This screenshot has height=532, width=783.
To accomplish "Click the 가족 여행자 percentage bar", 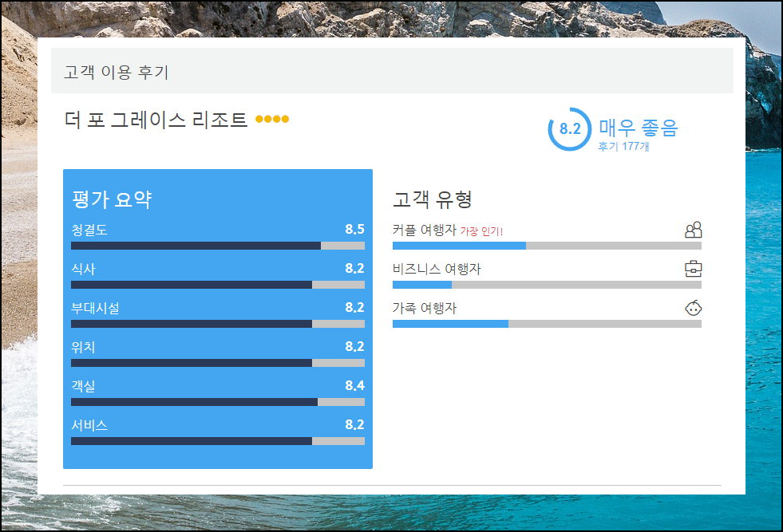I will (x=547, y=324).
